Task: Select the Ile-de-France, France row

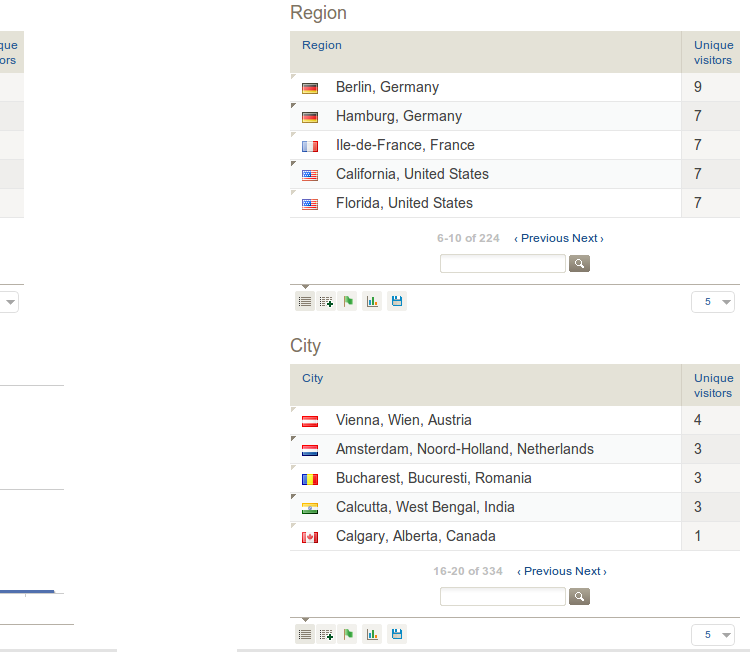Action: [515, 145]
